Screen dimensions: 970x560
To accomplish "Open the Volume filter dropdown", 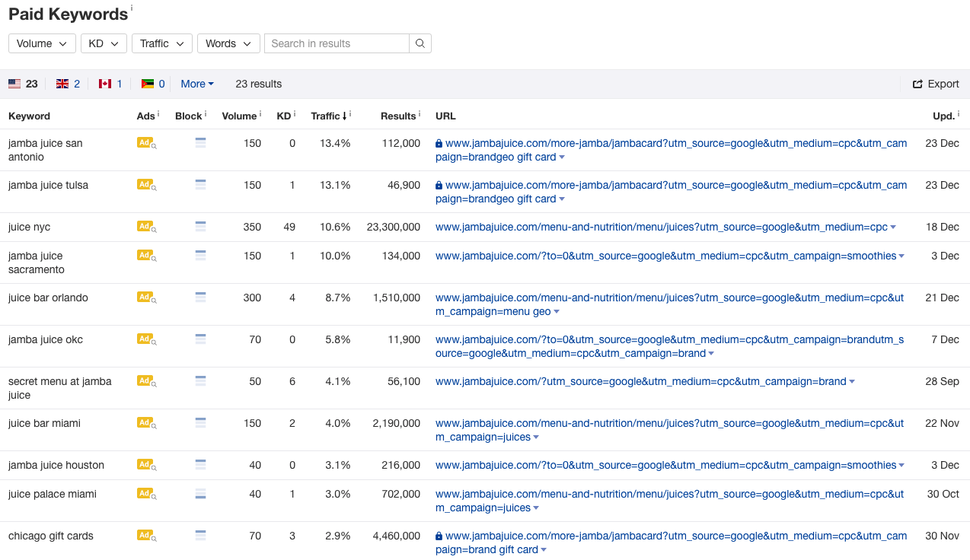I will tap(43, 43).
